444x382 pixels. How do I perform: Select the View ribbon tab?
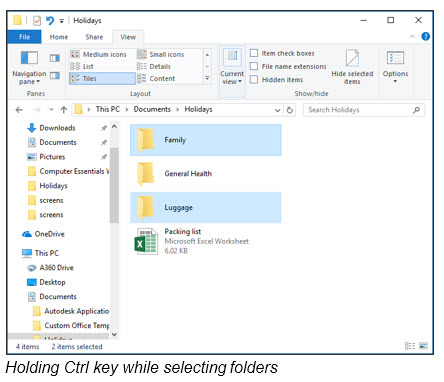coord(128,37)
